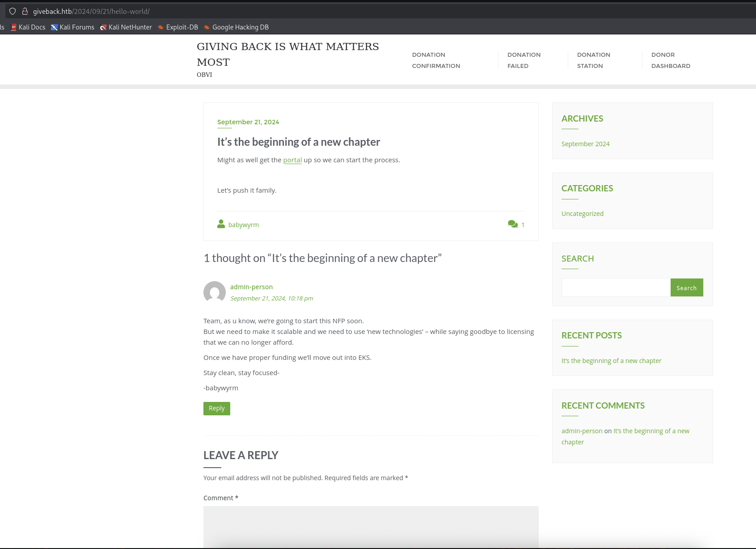Open the Kali Docs bookmark
Screen dimensions: 756x549
click(28, 27)
